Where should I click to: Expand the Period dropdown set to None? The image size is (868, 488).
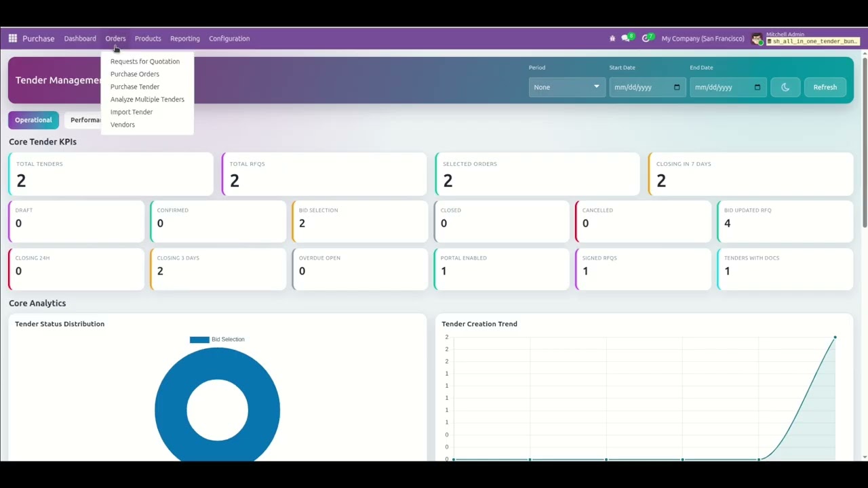click(x=567, y=87)
